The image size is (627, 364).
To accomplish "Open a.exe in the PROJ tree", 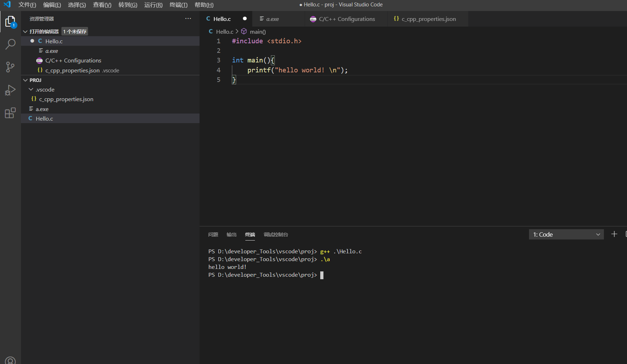I will (x=110, y=109).
